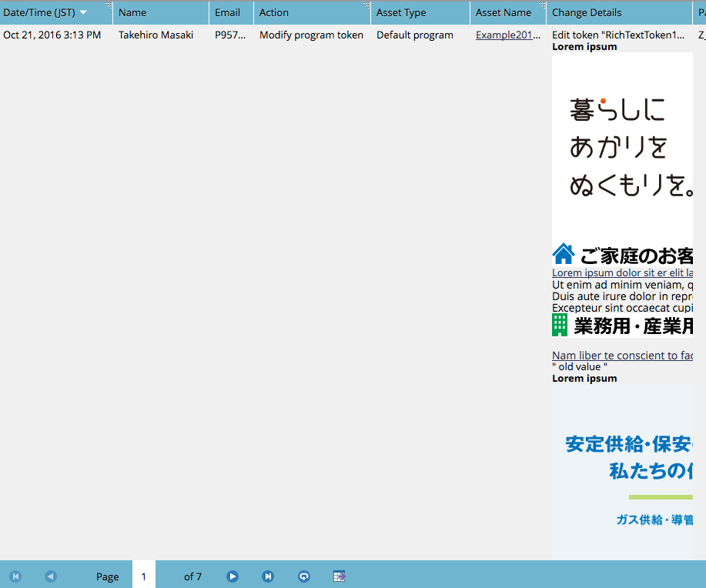Advance to the next page of results

tap(233, 576)
